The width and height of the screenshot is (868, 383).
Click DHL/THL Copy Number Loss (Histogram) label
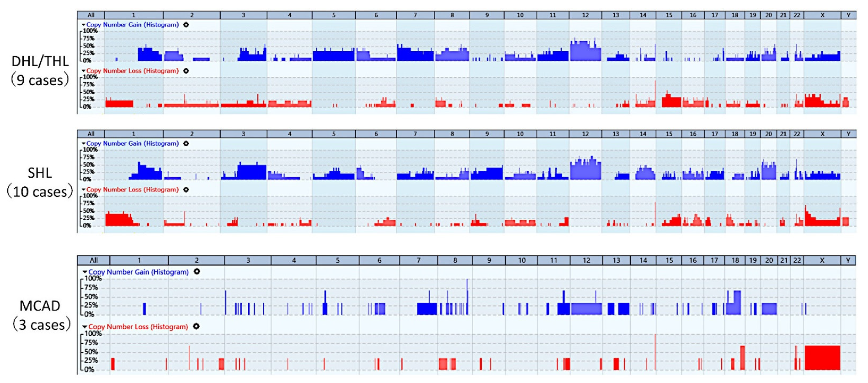pyautogui.click(x=132, y=71)
